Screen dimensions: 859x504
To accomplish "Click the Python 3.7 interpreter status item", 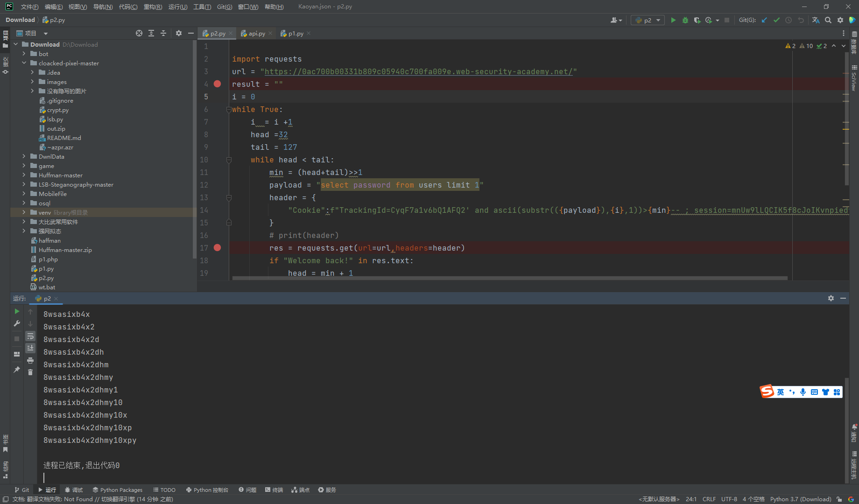I will 801,499.
